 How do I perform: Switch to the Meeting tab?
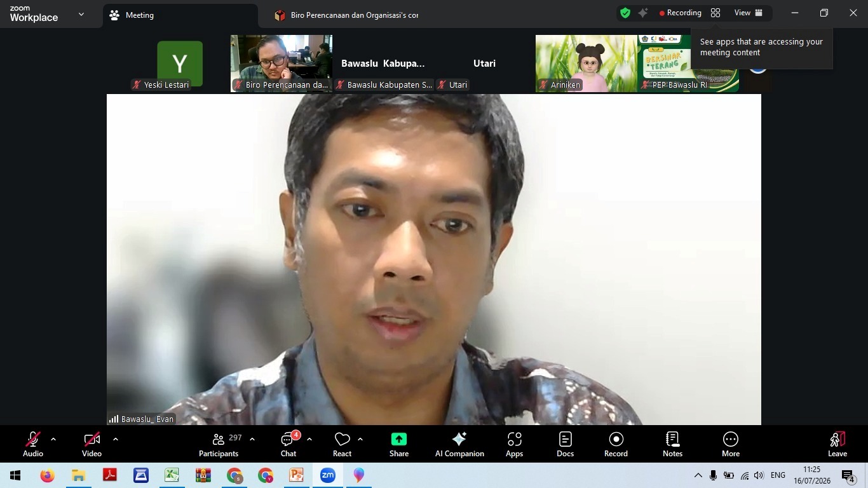180,15
